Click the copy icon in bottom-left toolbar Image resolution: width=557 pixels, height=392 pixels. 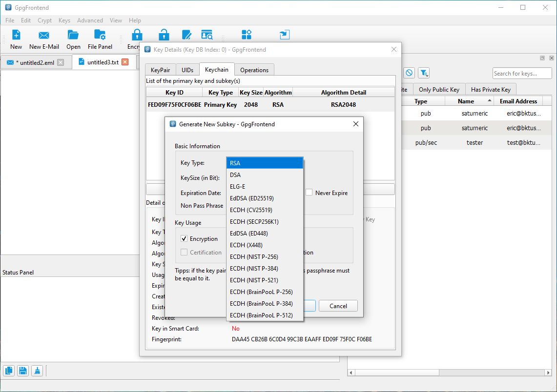[9, 371]
